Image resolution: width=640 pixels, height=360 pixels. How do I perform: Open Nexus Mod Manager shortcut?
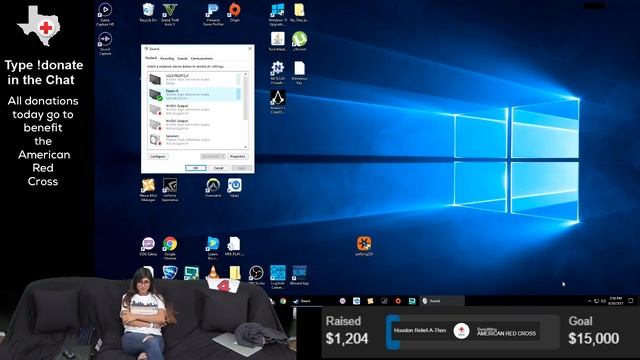tap(148, 190)
